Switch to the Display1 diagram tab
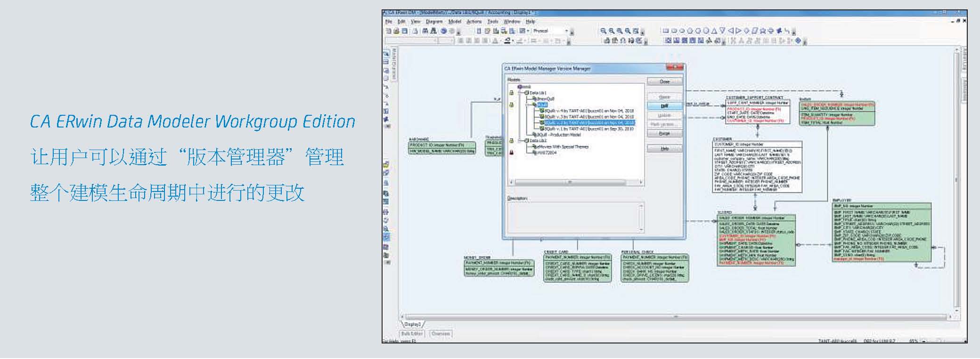The height and width of the screenshot is (359, 980). tap(413, 324)
